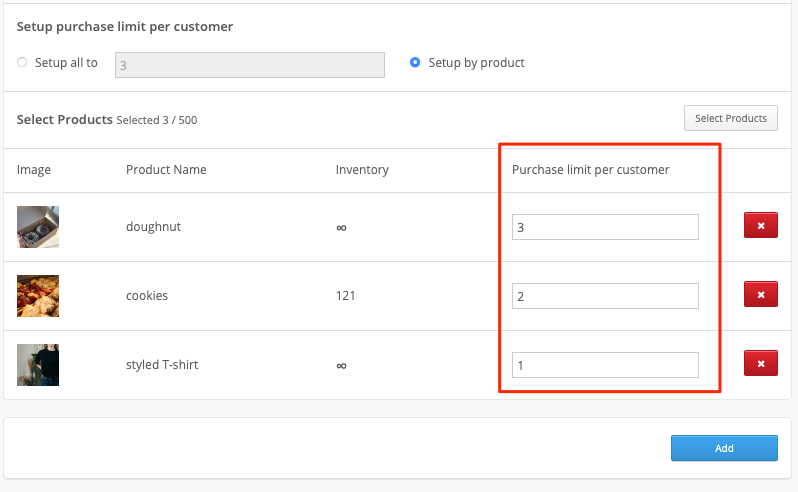Remove the cookies product row

click(760, 294)
